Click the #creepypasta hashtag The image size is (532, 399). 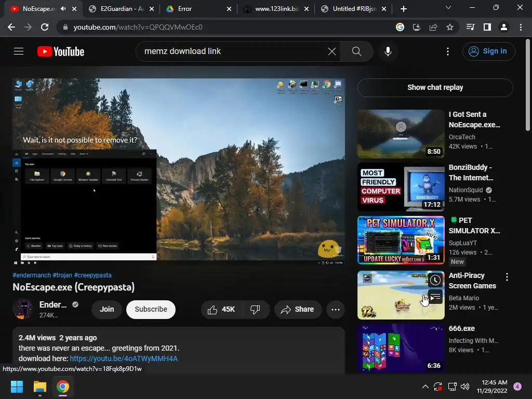(92, 275)
